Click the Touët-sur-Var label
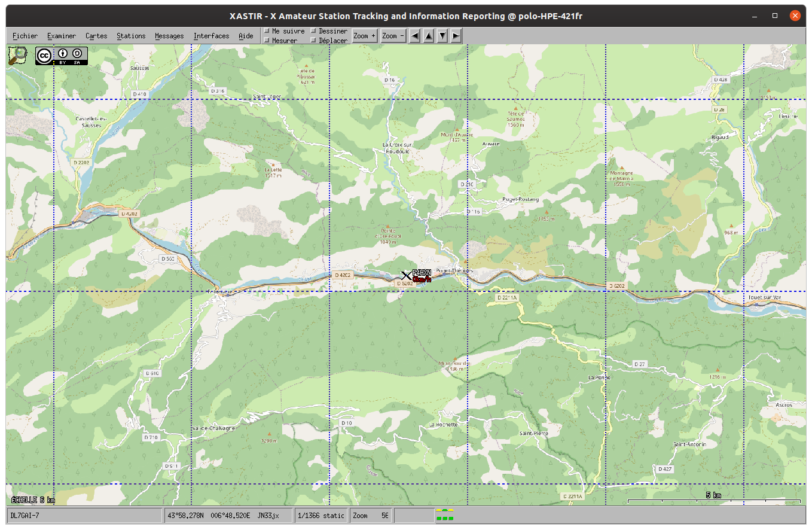 click(764, 297)
